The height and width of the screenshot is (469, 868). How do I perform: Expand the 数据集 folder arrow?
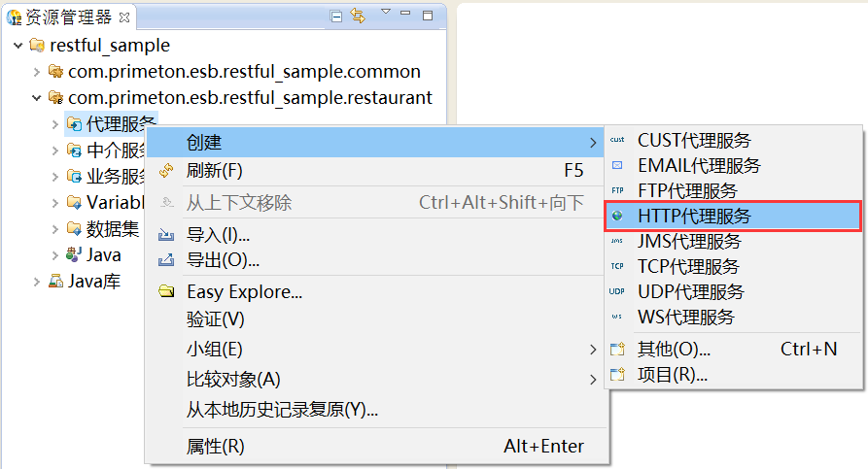click(54, 229)
